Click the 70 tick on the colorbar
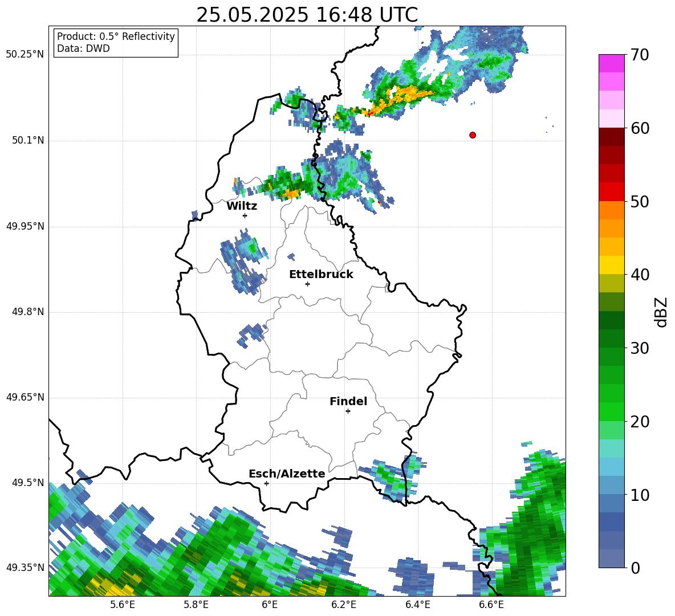This screenshot has height=616, width=675. (x=640, y=55)
